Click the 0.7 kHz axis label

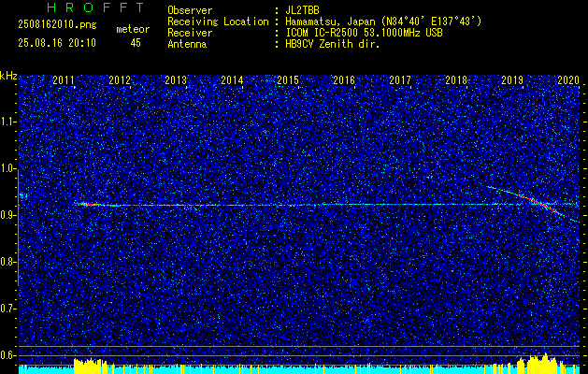point(7,309)
